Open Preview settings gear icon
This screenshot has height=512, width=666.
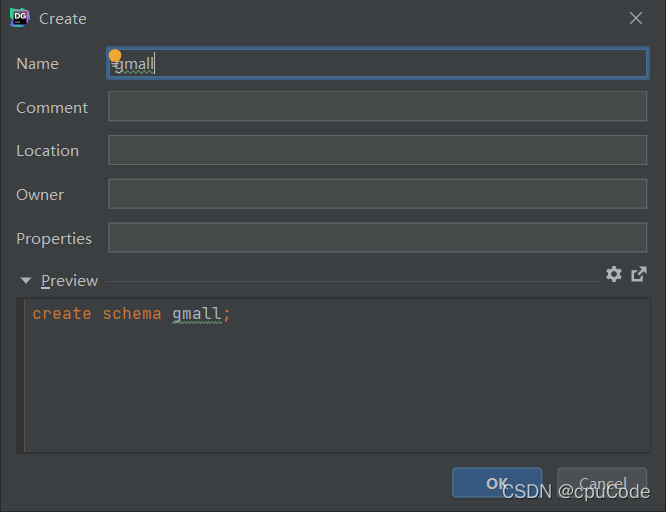click(x=614, y=274)
